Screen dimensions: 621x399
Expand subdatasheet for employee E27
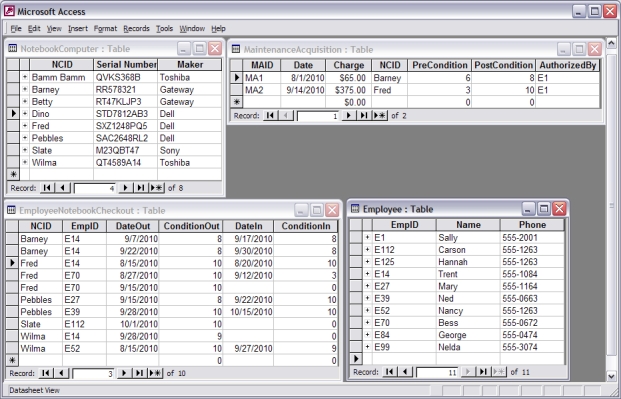click(x=368, y=286)
